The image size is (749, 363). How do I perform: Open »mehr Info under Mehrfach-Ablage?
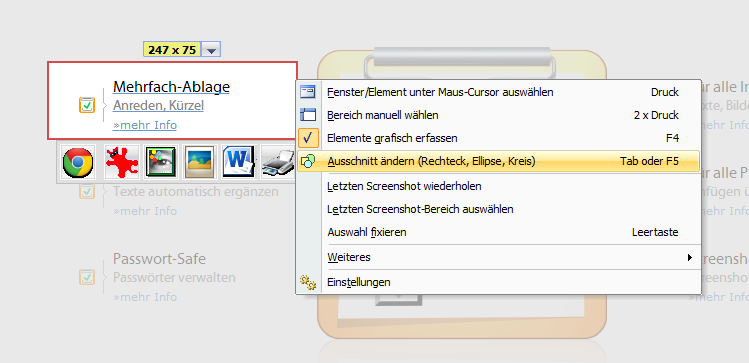(145, 125)
